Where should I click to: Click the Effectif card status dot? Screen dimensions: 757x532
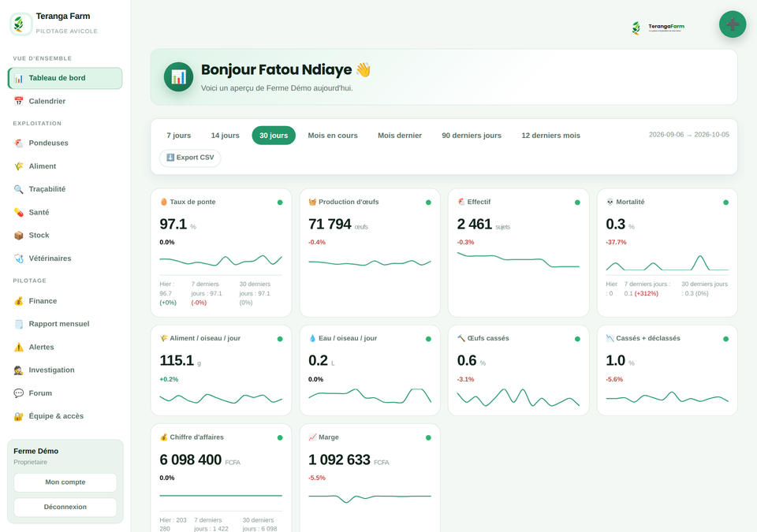point(577,203)
